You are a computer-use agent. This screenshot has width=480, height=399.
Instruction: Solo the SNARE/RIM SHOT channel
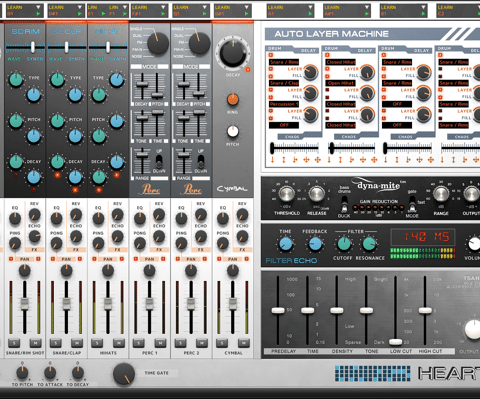click(x=14, y=343)
